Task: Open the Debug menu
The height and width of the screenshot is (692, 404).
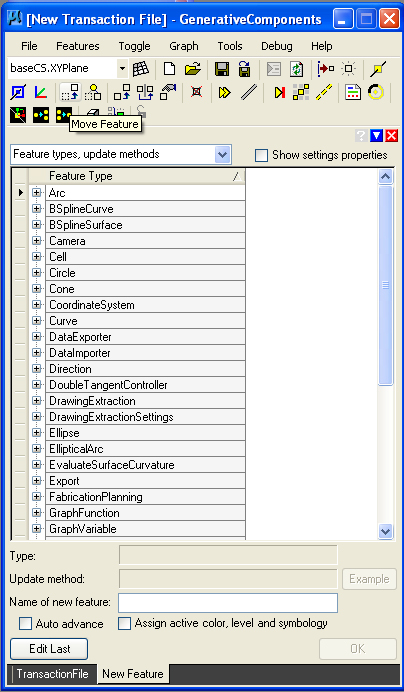Action: (x=277, y=46)
